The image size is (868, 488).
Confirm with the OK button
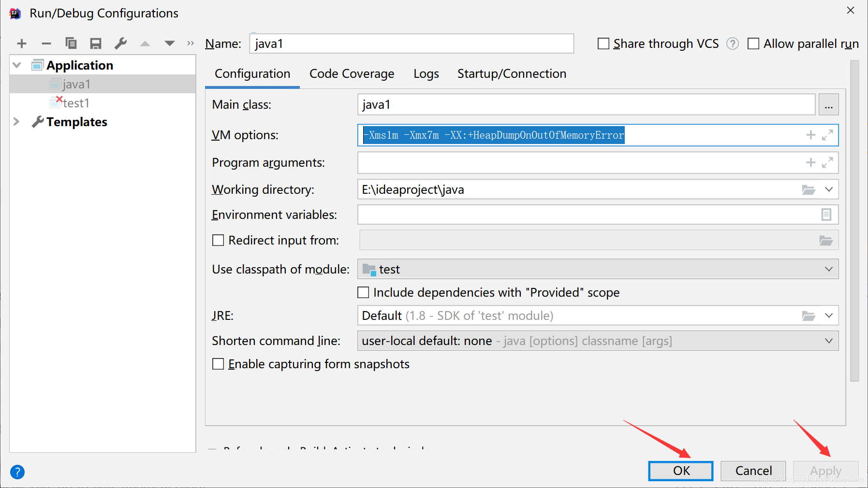click(681, 471)
